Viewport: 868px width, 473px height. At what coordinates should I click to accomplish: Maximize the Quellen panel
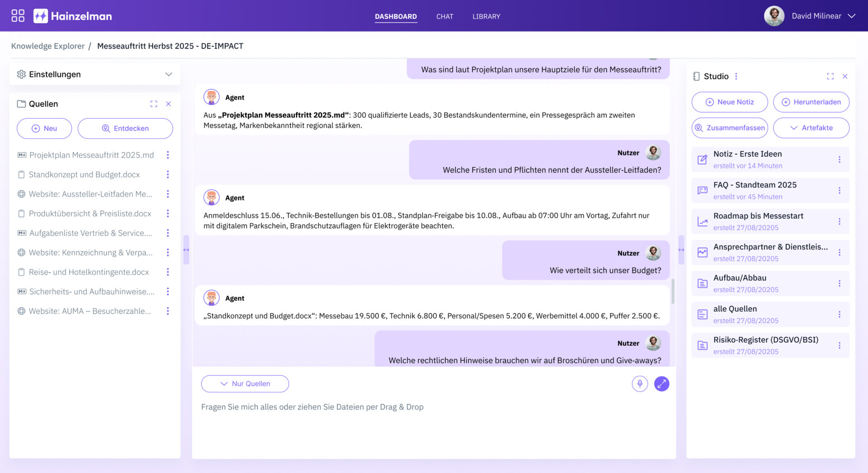click(154, 104)
